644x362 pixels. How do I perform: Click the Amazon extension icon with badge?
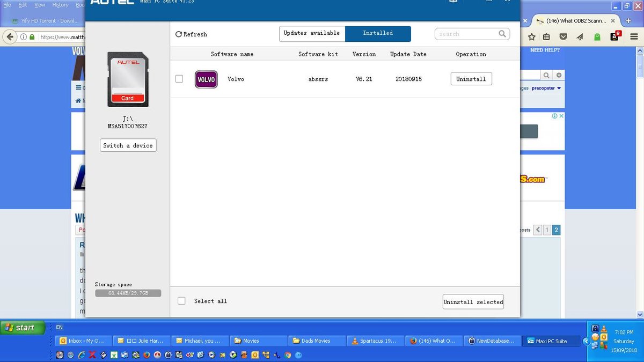(614, 37)
